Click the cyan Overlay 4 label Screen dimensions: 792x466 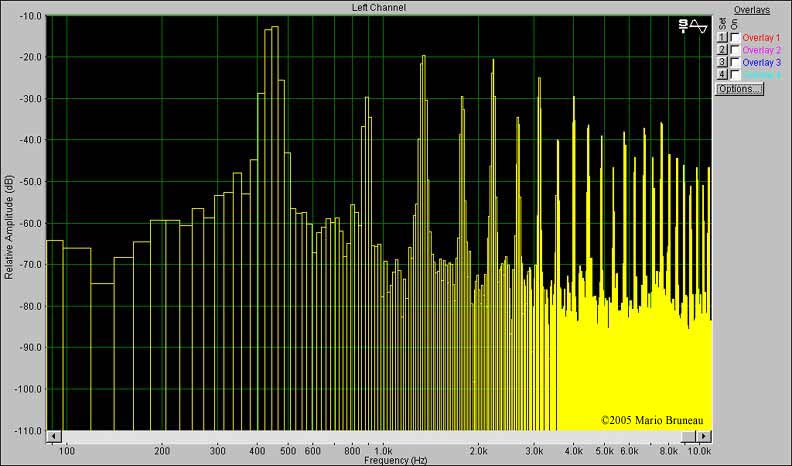761,75
